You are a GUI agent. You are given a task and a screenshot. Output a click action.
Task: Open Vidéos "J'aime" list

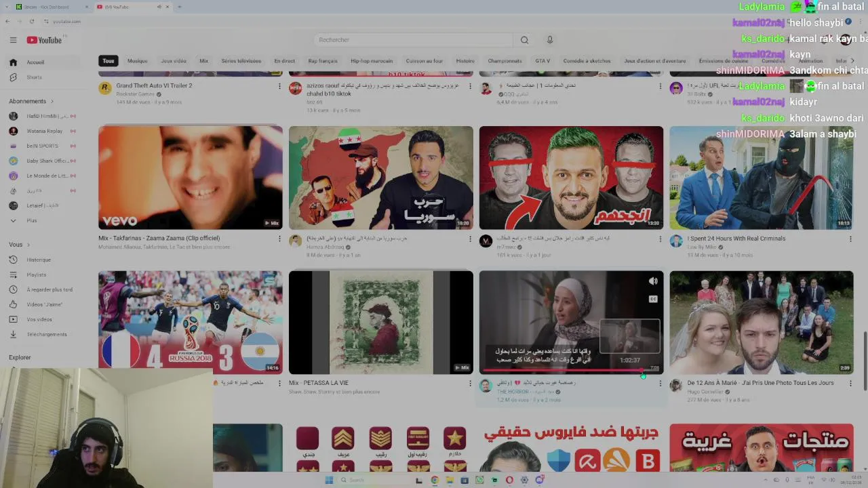(x=44, y=304)
